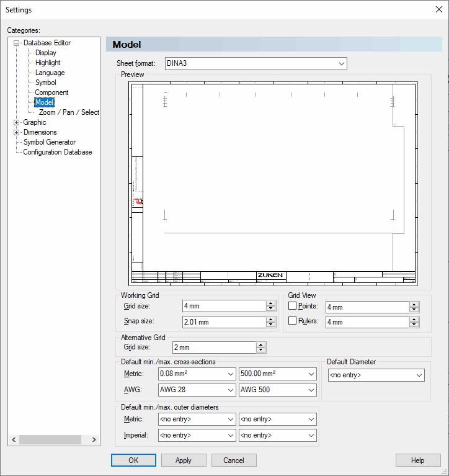
Task: Select the Highlight category item
Action: pyautogui.click(x=48, y=63)
